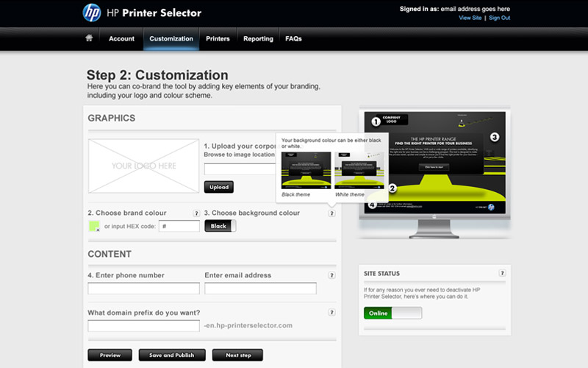Focus the HEX code input field
588x368 pixels.
click(179, 226)
